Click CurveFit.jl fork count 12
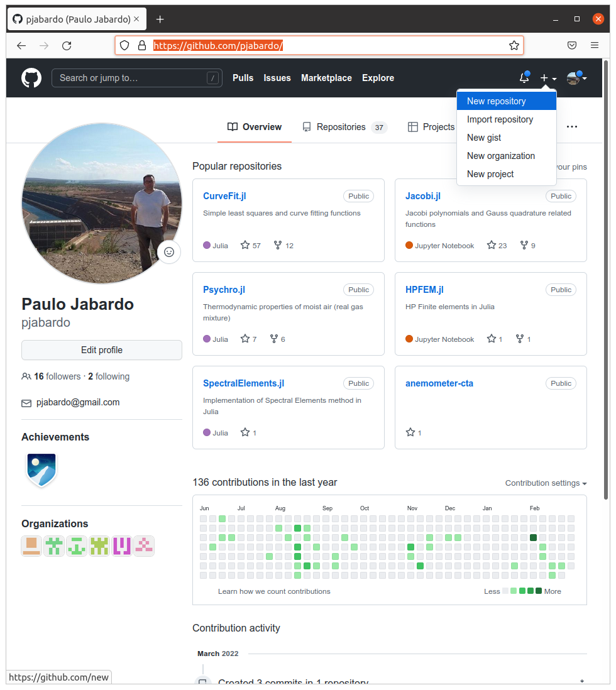 coord(283,246)
